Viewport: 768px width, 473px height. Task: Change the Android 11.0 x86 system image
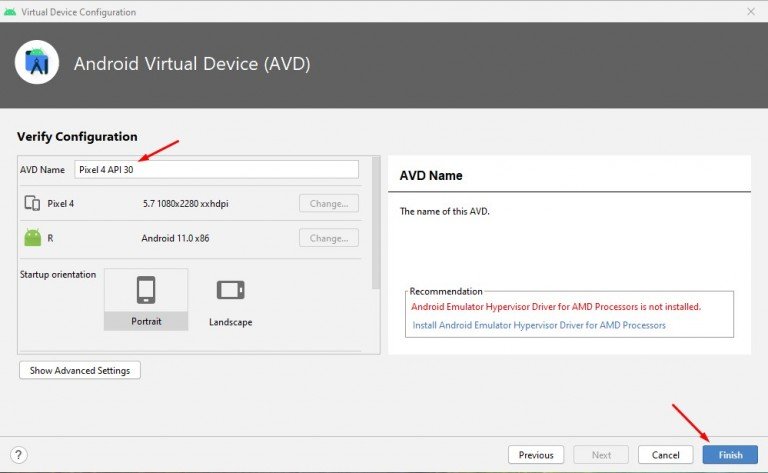coord(329,238)
